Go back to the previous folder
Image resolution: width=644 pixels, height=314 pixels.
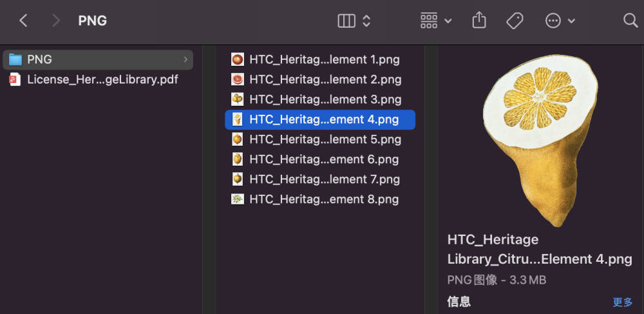pos(23,21)
